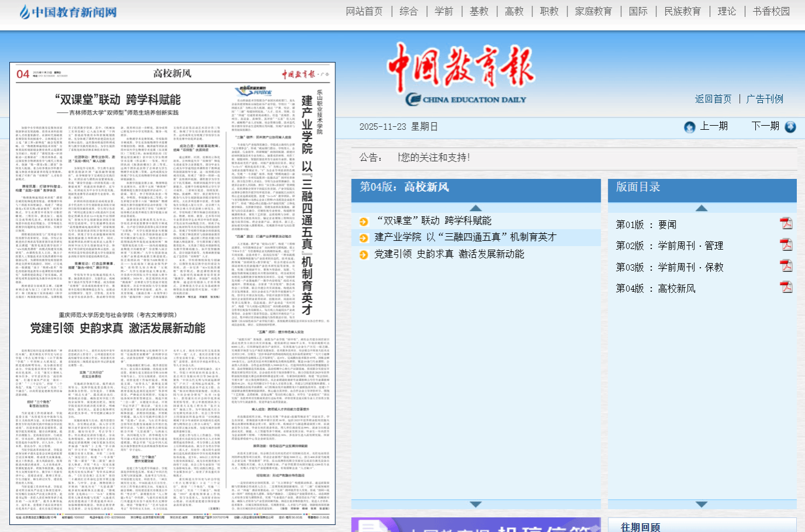Screen dimensions: 805x532
Task: Click the China Education Daily masthead logo
Action: coord(461,75)
